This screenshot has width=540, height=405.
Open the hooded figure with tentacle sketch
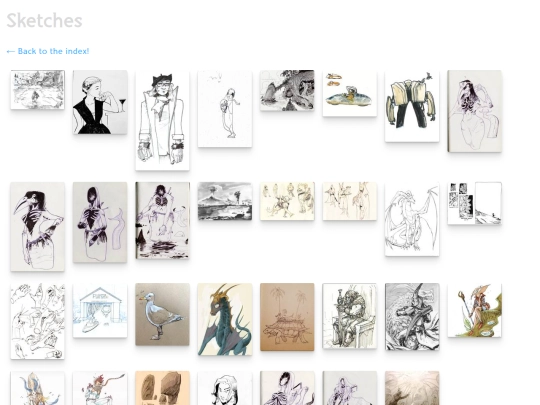coord(100,222)
